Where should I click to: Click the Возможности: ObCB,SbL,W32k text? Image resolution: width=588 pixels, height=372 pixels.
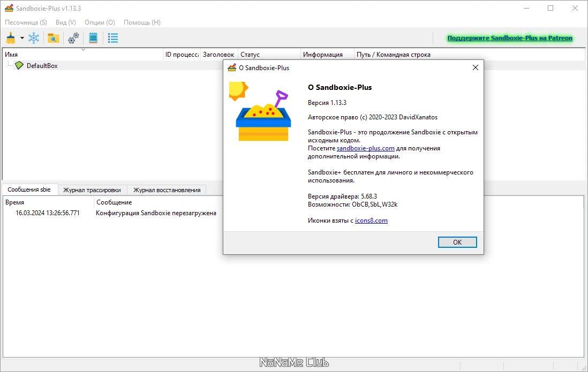[x=352, y=204]
